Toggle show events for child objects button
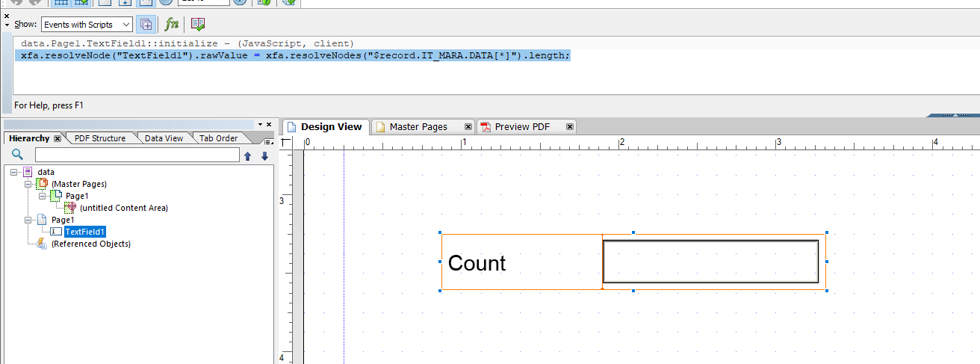This screenshot has width=980, height=364. pos(146,24)
